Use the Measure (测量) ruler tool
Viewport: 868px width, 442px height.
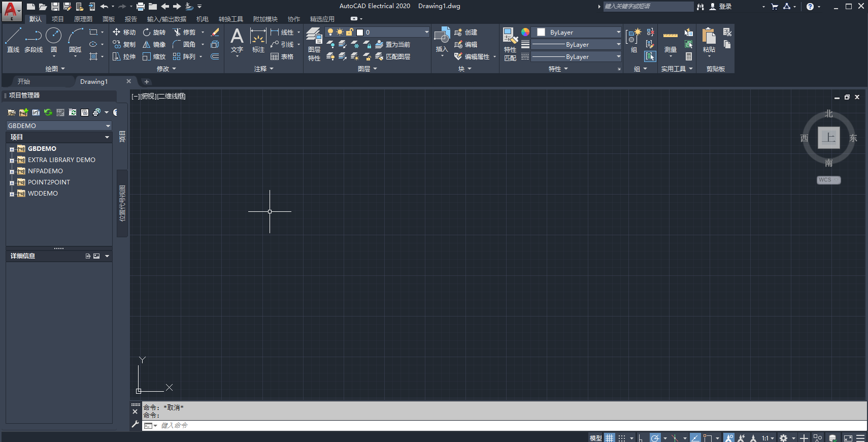[x=670, y=41]
